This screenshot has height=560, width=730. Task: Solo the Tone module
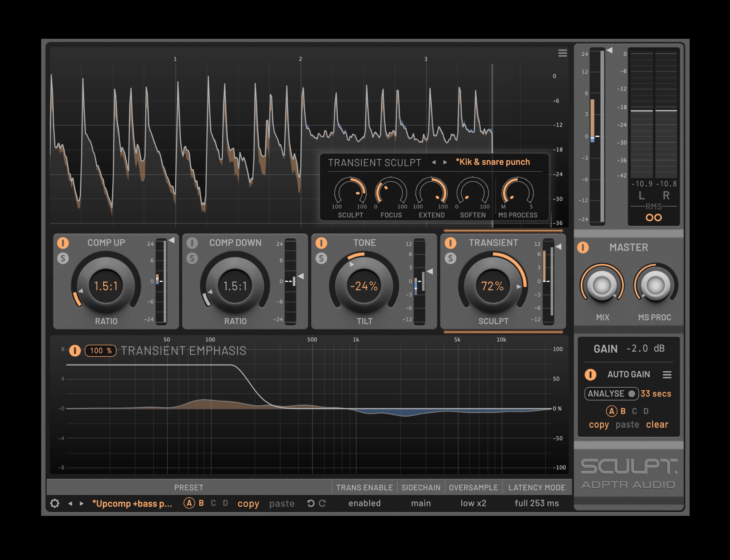[x=321, y=258]
